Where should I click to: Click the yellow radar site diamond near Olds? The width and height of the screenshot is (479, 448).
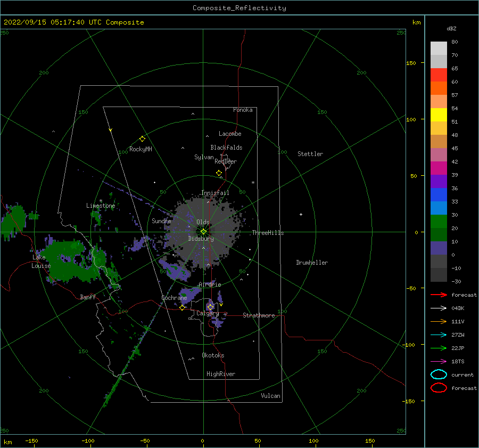203,232
